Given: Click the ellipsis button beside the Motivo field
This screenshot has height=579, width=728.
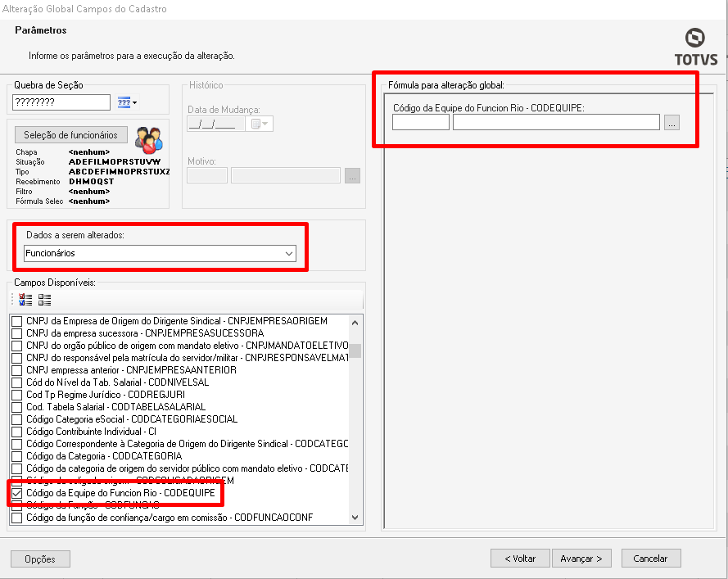Looking at the screenshot, I should (x=352, y=175).
